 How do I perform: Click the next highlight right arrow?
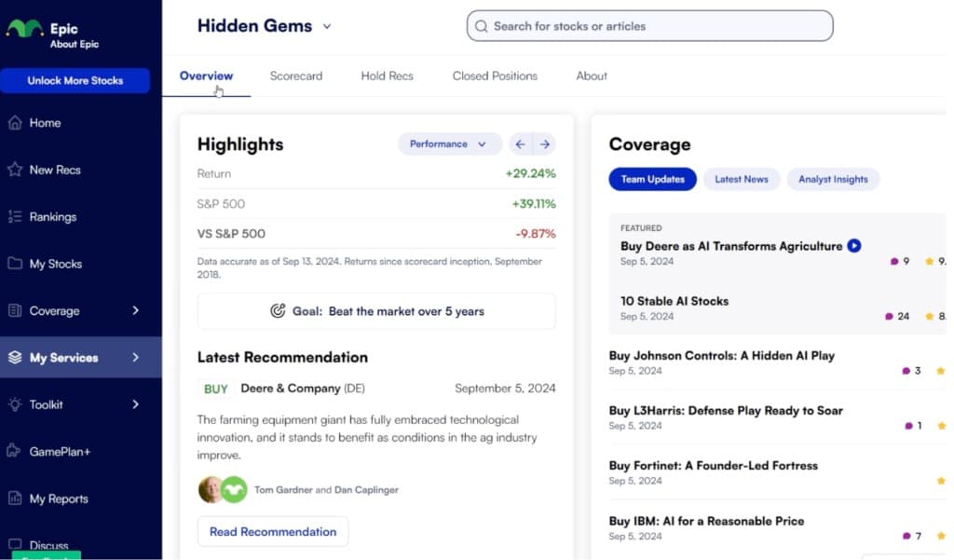[x=544, y=144]
